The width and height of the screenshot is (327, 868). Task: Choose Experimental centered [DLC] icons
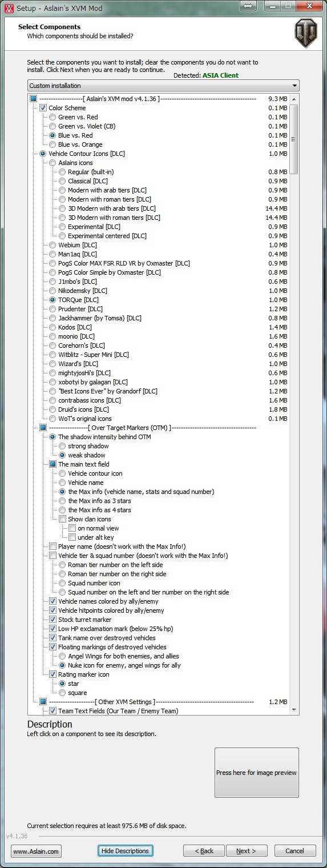tap(62, 236)
